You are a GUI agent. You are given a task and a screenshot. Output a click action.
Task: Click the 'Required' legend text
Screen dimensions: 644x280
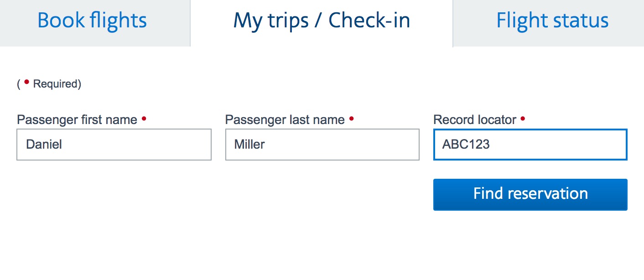click(x=56, y=84)
